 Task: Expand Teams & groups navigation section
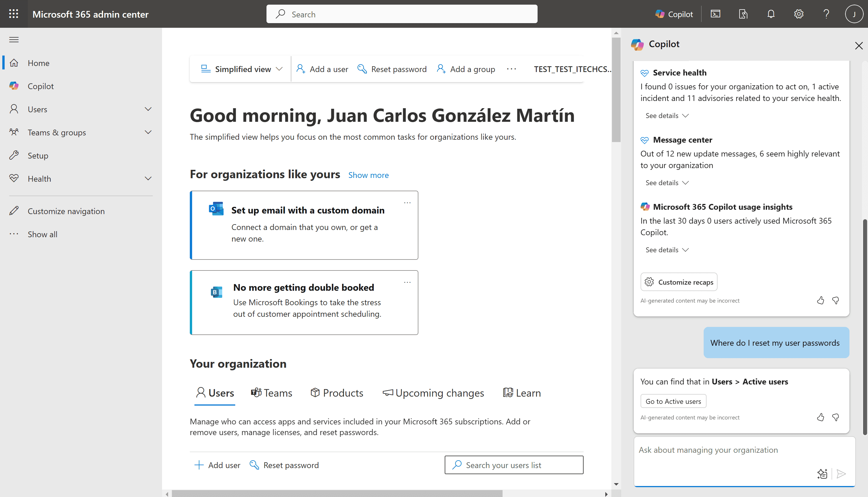(x=148, y=132)
